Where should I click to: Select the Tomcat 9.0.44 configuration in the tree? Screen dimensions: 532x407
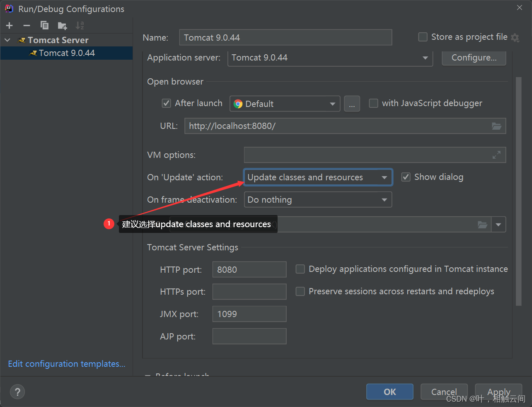click(x=66, y=53)
